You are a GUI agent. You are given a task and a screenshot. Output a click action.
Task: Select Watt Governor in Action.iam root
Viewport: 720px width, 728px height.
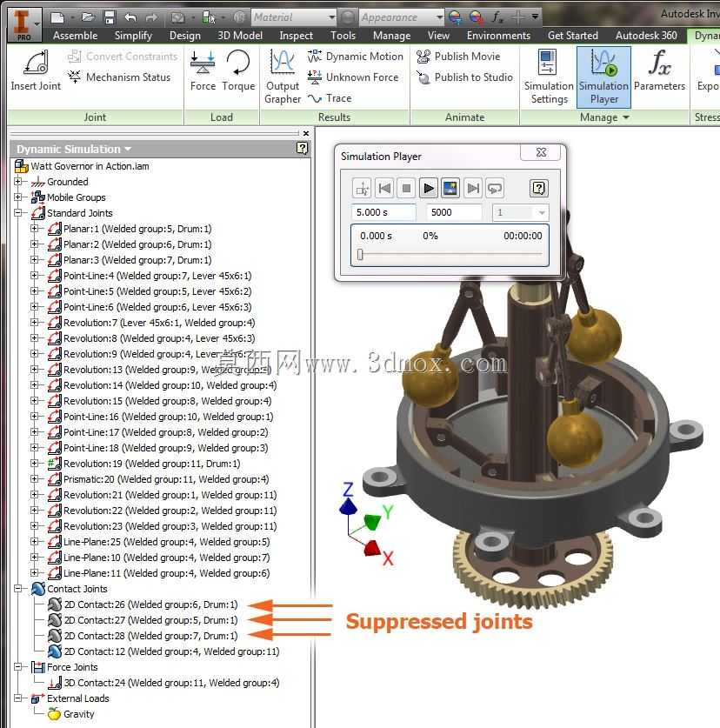82,166
